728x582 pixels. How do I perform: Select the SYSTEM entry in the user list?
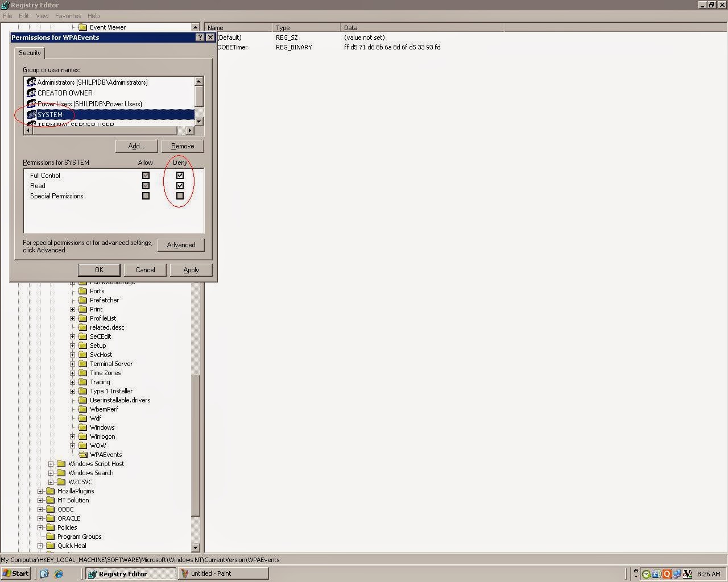[x=110, y=115]
